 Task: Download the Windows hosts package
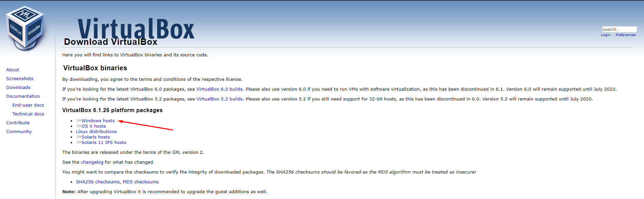(x=98, y=121)
